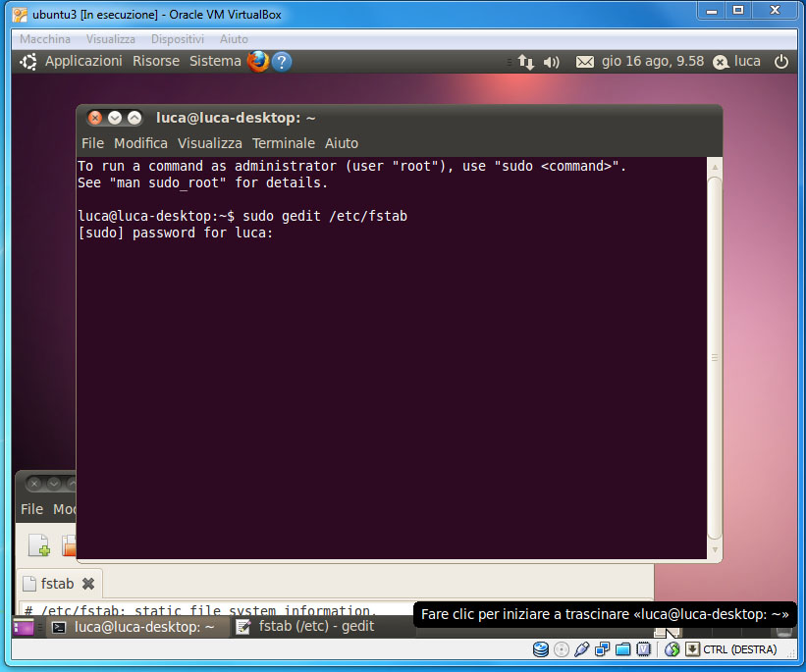
Task: Open the Risorse menu
Action: 156,61
